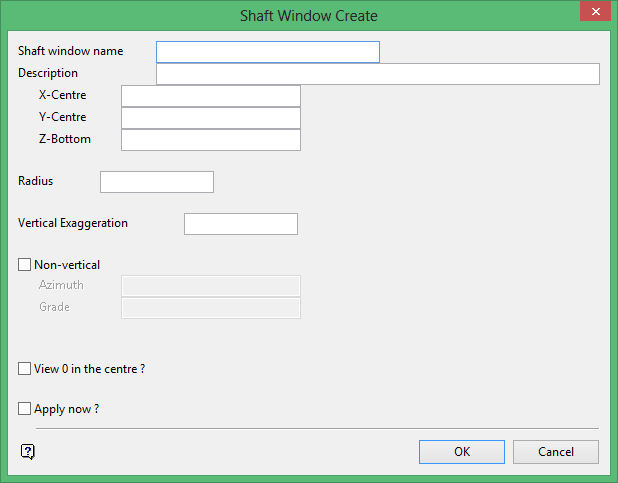Image resolution: width=618 pixels, height=483 pixels.
Task: Enable the Non-vertical checkbox
Action: pos(25,265)
